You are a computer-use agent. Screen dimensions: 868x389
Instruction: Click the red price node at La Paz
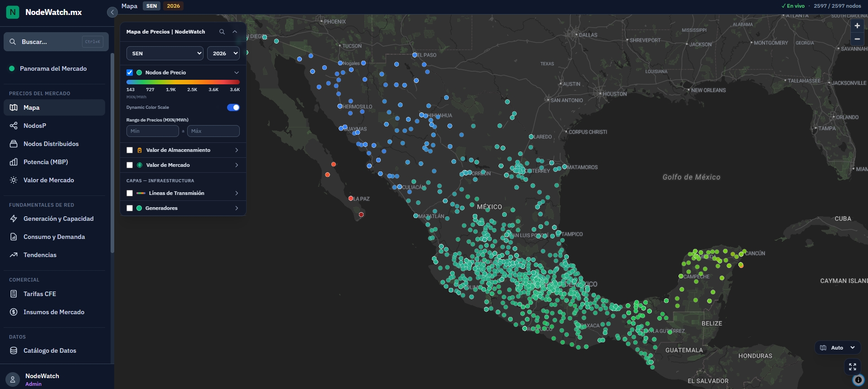[x=351, y=199]
